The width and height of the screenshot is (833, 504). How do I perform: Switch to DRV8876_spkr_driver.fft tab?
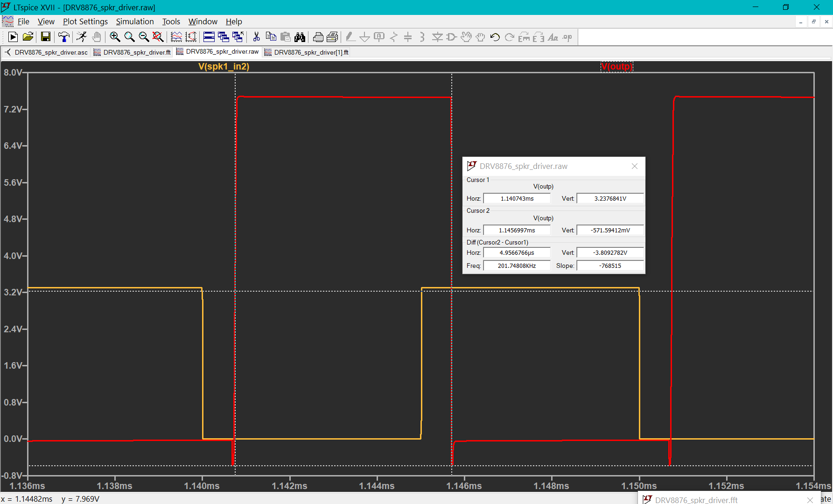click(132, 52)
